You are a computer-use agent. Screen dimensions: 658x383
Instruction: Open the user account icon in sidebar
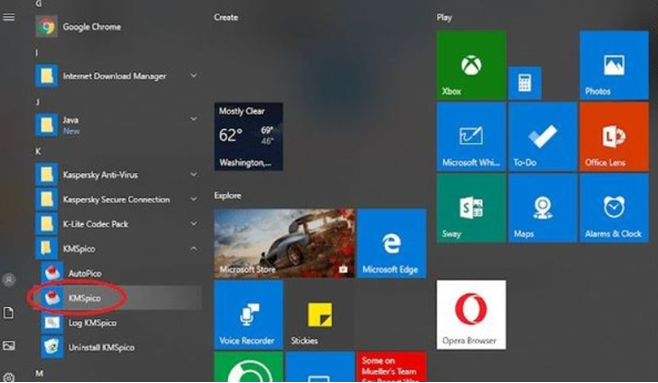(9, 280)
